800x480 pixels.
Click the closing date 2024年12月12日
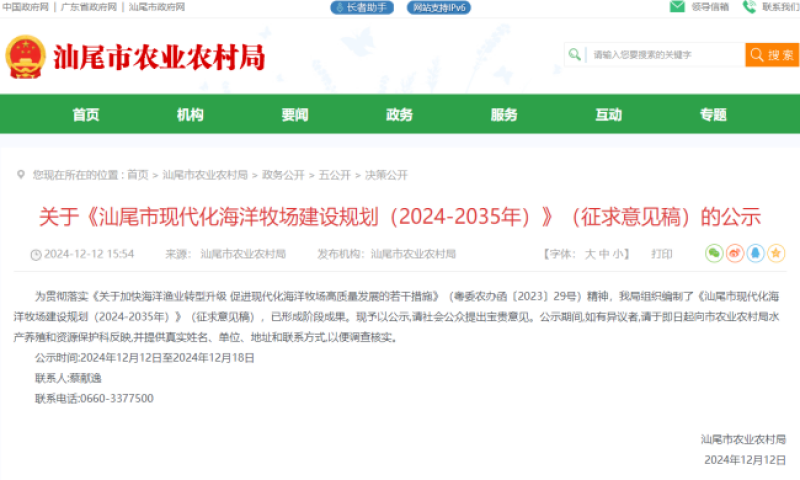pyautogui.click(x=745, y=460)
